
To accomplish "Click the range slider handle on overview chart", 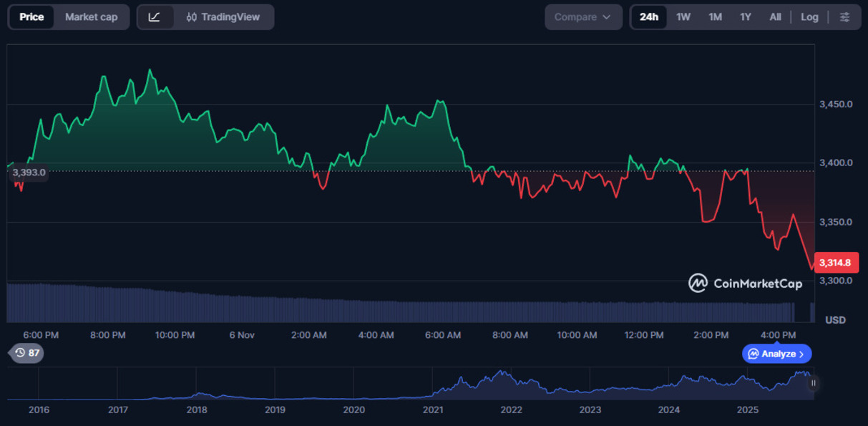I will coord(813,384).
